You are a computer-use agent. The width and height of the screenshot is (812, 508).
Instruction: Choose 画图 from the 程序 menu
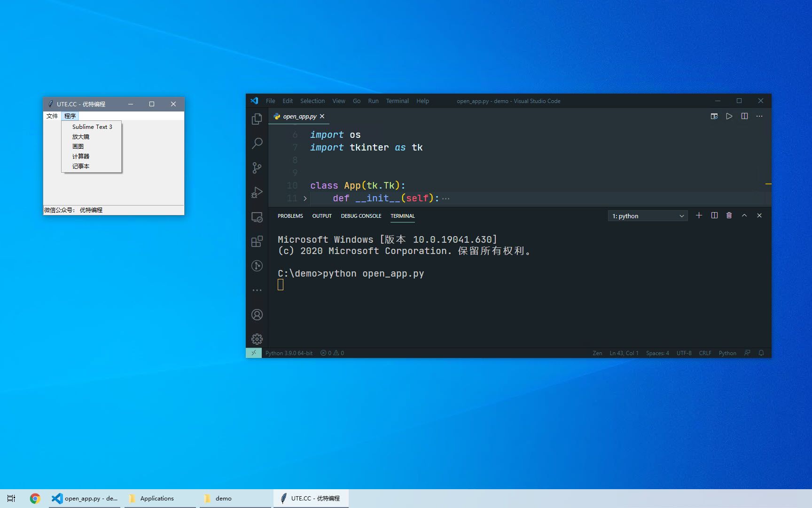(92, 147)
